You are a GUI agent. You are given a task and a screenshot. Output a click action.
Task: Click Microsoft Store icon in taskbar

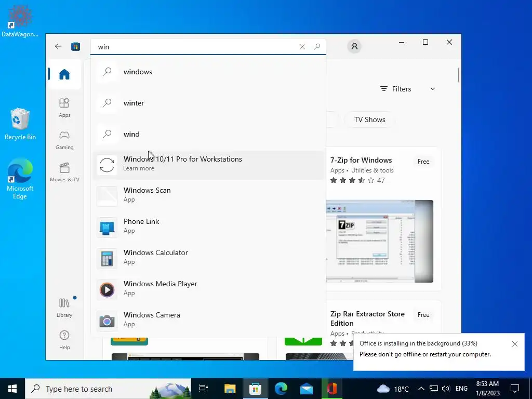pos(255,389)
